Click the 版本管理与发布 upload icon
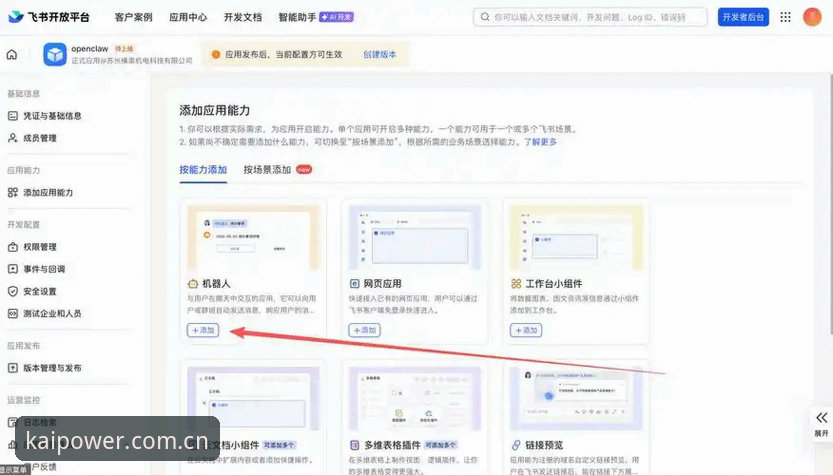The image size is (833, 475). click(x=13, y=368)
